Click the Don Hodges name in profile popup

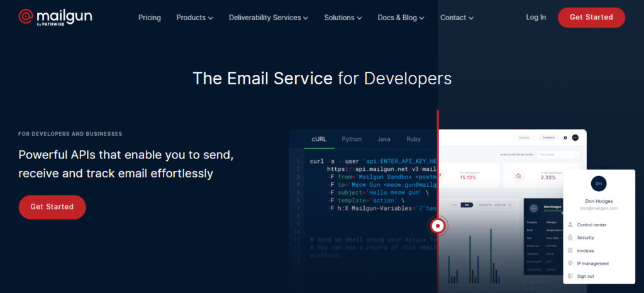coord(599,201)
